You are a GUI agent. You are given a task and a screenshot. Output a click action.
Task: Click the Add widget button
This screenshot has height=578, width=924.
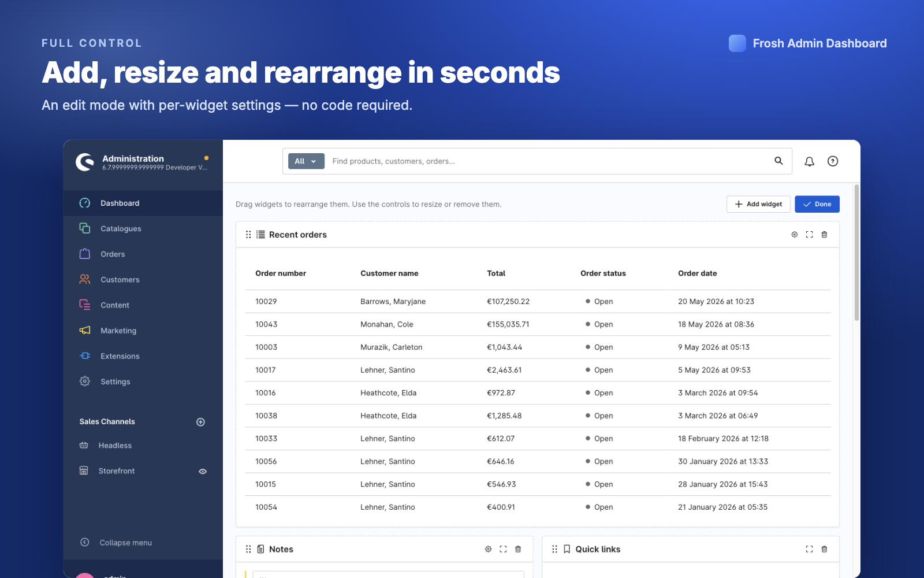758,204
